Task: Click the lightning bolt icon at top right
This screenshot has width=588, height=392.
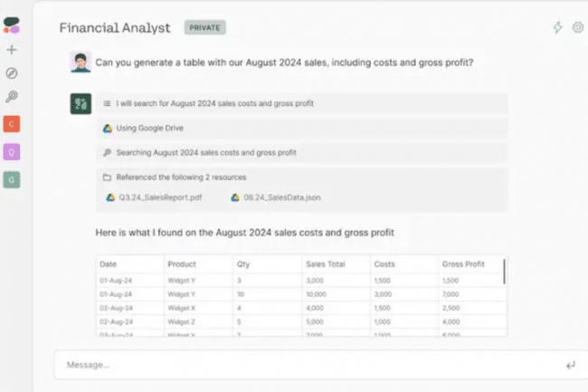Action: [557, 27]
